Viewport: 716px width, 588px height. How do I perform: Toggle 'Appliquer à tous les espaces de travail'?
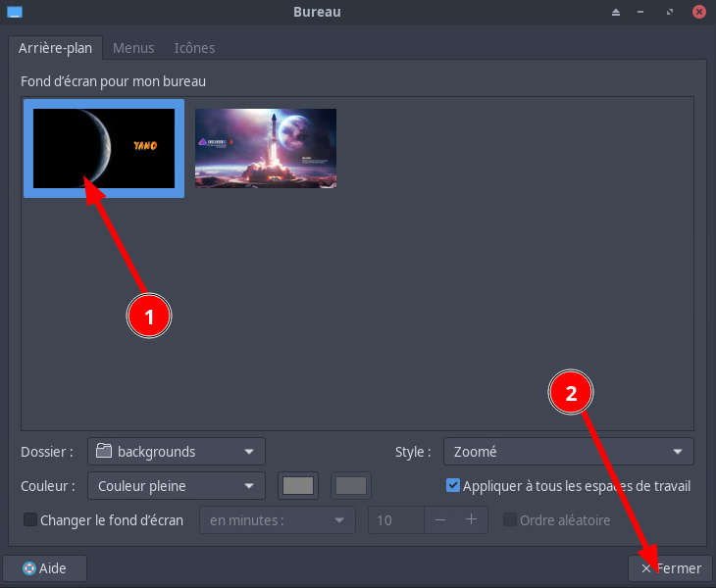tap(453, 485)
